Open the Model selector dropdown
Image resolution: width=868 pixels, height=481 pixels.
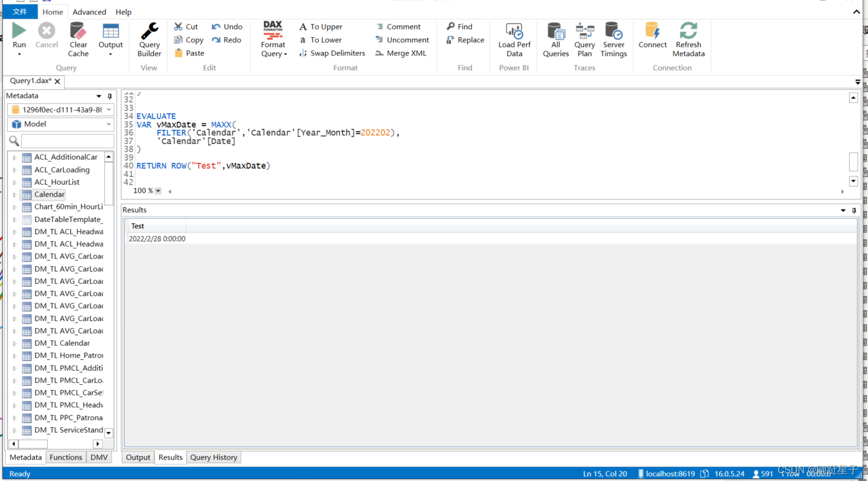60,124
